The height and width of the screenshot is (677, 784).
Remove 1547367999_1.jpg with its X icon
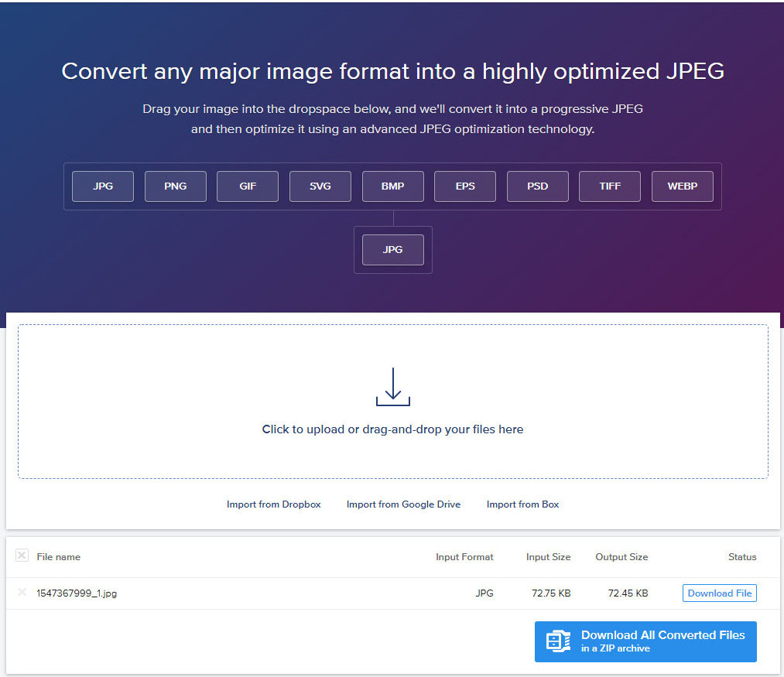22,593
